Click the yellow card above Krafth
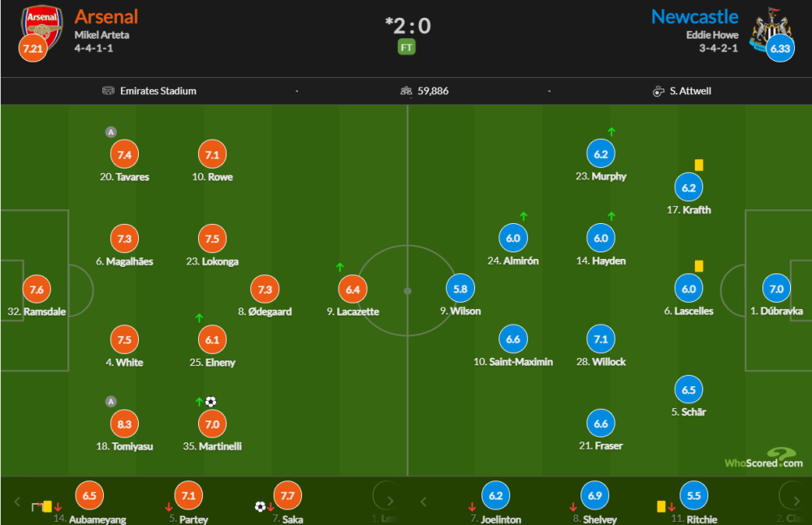 coord(698,166)
